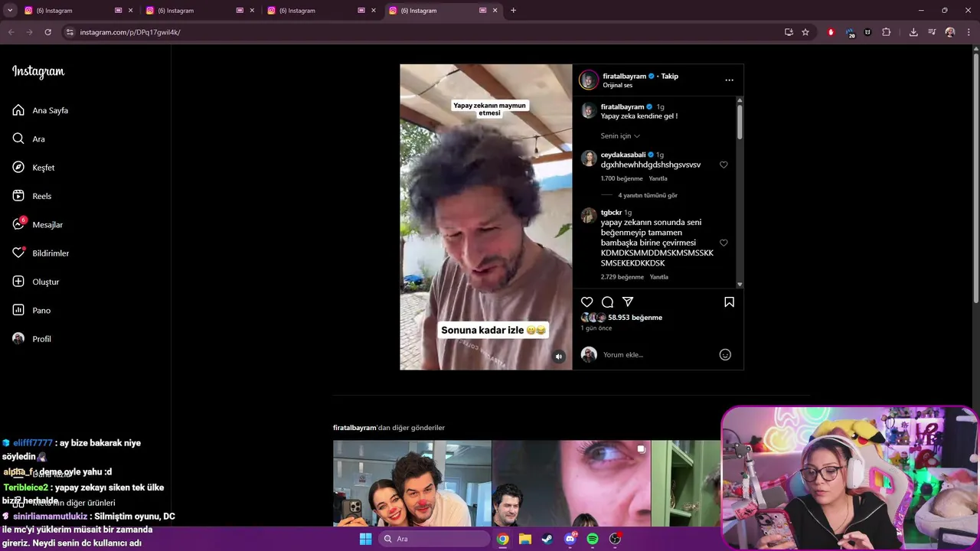This screenshot has width=980, height=551.
Task: Go to Keşfet explore page
Action: click(x=34, y=168)
